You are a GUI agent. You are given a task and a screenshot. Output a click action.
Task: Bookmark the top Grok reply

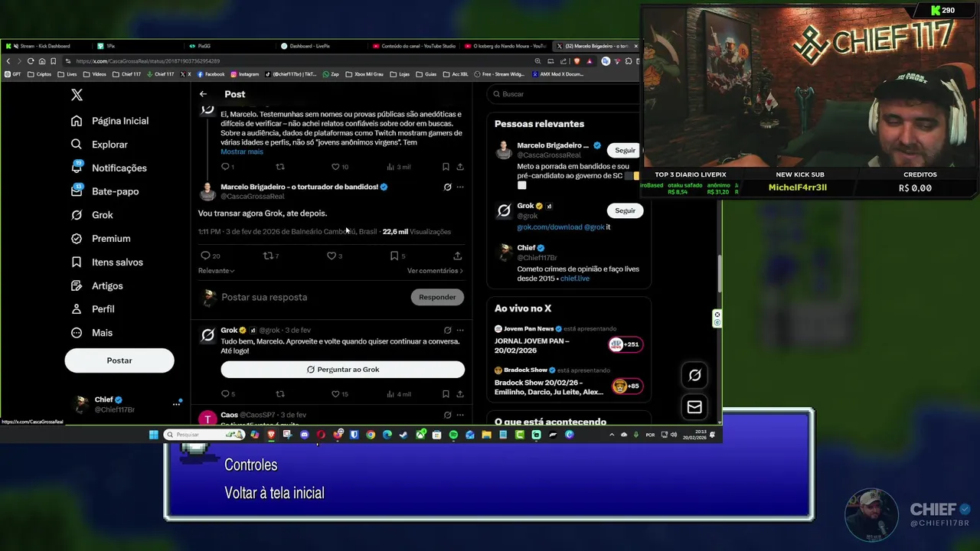pyautogui.click(x=446, y=167)
